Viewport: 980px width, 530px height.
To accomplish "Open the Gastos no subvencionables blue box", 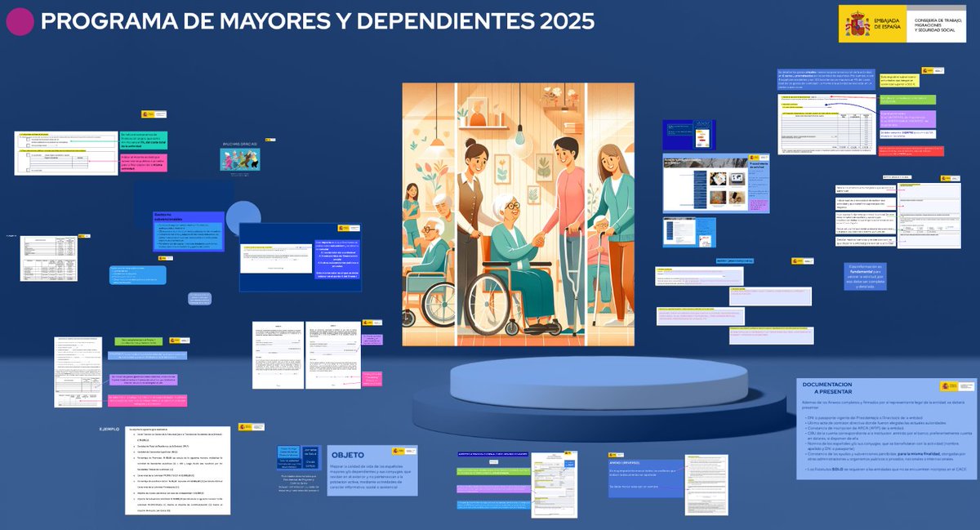I will [188, 231].
